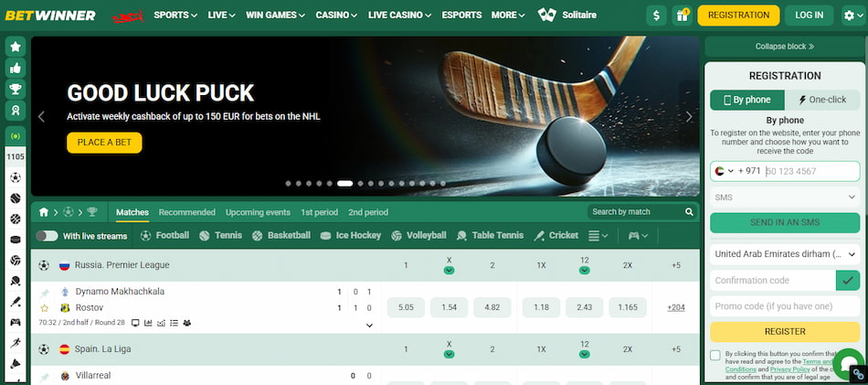This screenshot has height=385, width=868.
Task: Click the award ribbon sidebar icon
Action: (16, 110)
